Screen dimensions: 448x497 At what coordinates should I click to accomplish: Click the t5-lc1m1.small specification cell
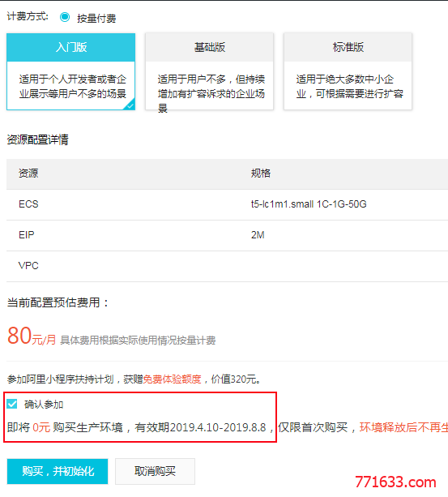pyautogui.click(x=309, y=204)
